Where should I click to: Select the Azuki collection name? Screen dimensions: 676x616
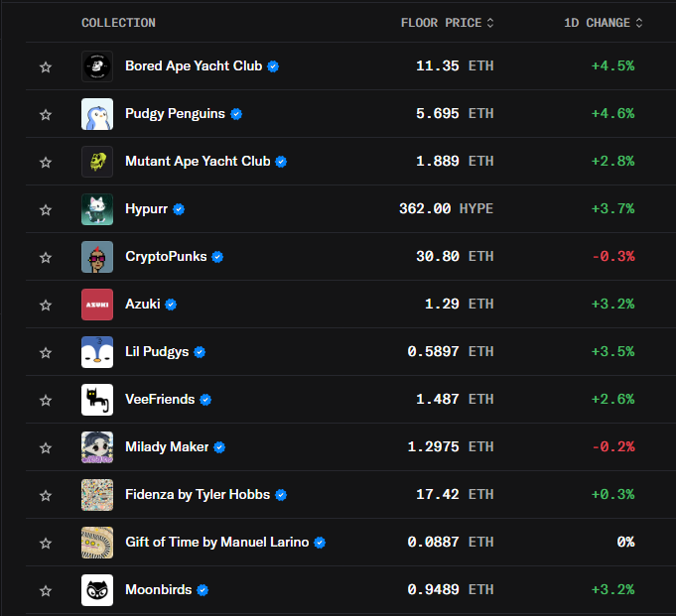[143, 305]
